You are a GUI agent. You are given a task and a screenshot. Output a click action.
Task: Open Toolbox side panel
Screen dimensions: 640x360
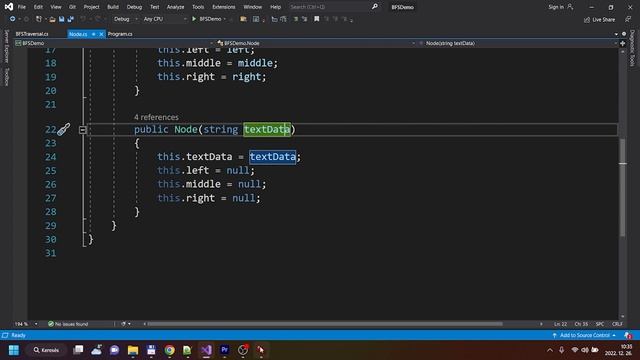tap(6, 76)
